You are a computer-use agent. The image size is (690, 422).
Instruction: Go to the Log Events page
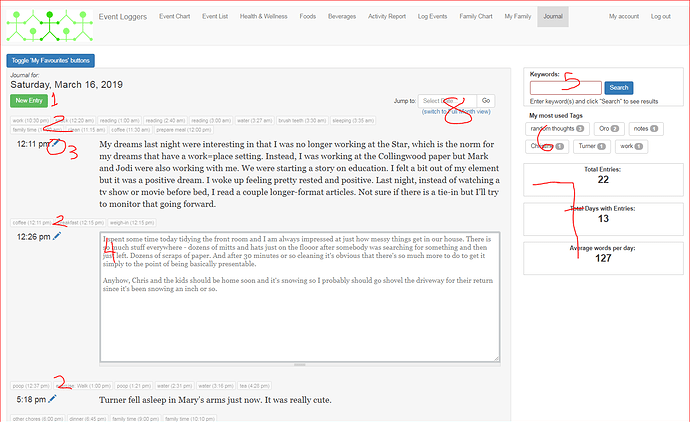coord(433,16)
